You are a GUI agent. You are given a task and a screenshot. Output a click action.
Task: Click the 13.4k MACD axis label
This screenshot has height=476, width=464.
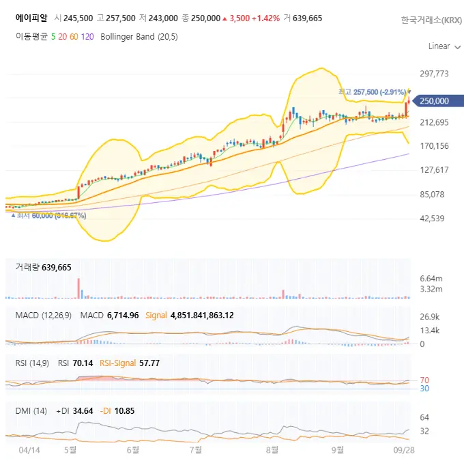tap(430, 331)
